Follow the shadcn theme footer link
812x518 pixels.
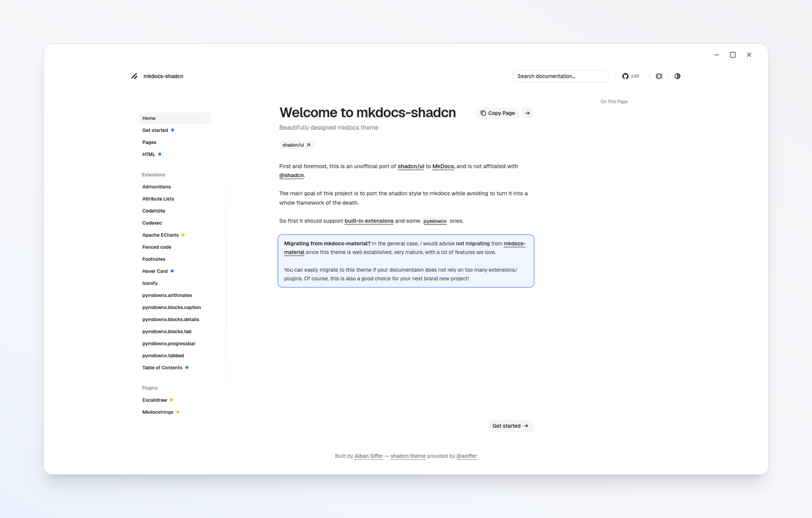coord(408,456)
